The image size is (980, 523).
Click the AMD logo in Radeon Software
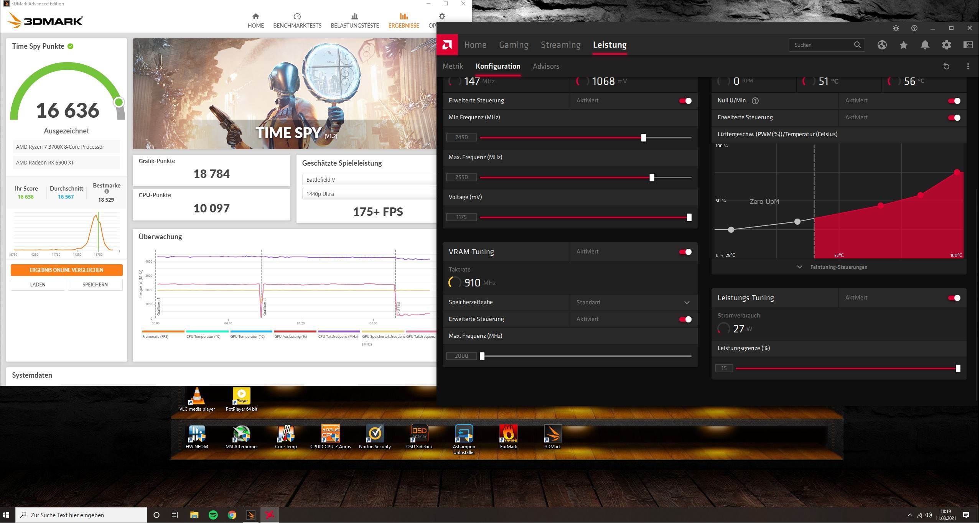click(x=447, y=45)
